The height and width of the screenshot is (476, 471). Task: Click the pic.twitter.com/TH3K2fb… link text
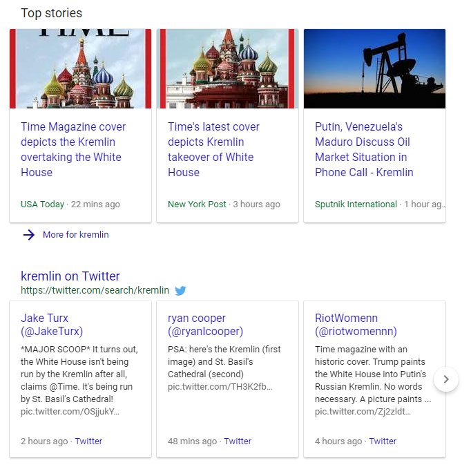pyautogui.click(x=220, y=386)
